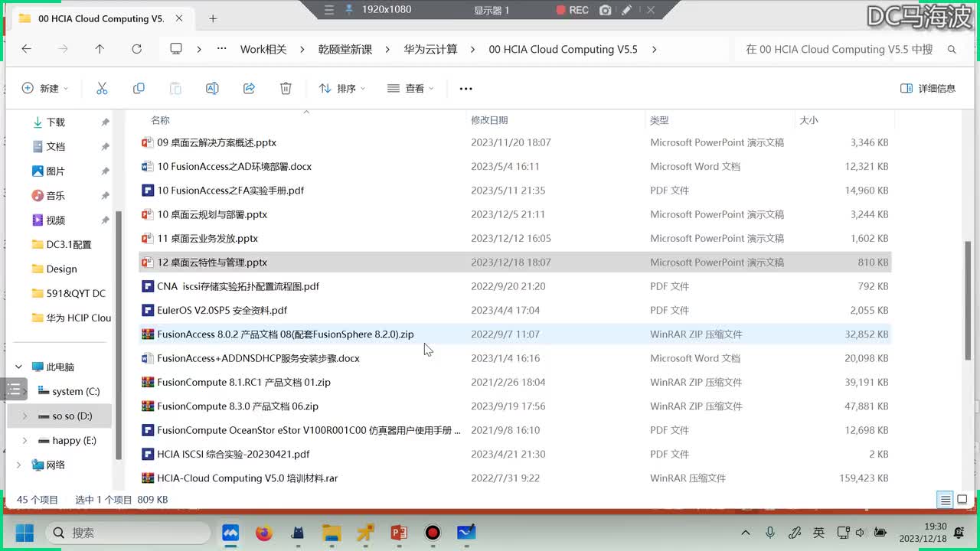Viewport: 980px width, 551px height.
Task: Go back with the left arrow
Action: click(x=26, y=49)
